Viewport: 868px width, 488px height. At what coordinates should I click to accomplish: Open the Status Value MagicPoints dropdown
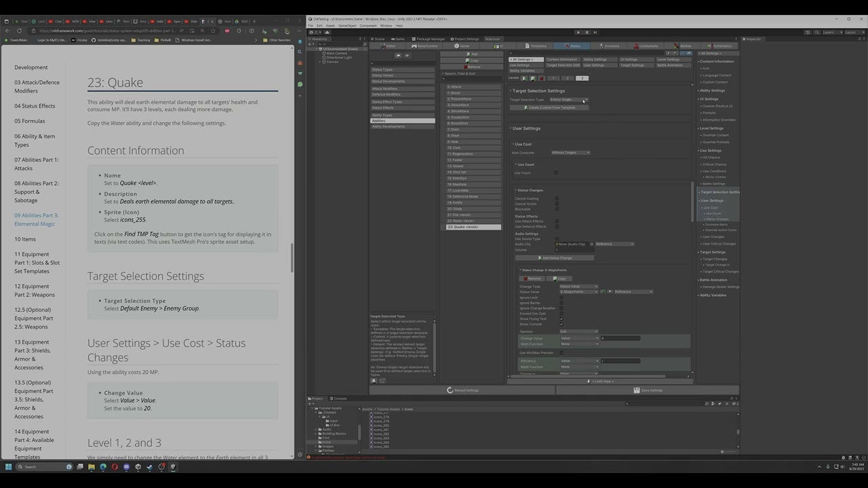click(x=578, y=291)
